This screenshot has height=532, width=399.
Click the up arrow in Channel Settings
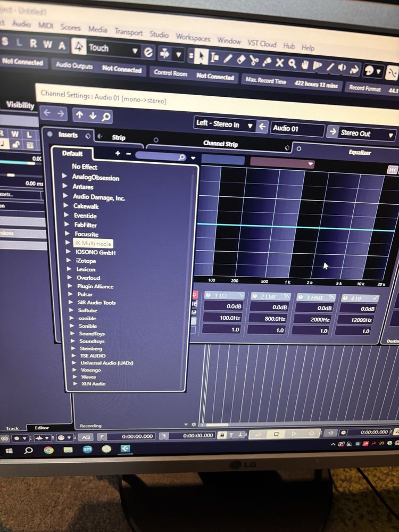coord(79,115)
